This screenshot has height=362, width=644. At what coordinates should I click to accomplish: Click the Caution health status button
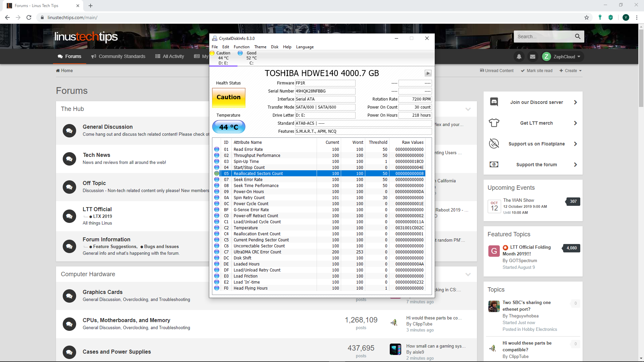point(228,98)
